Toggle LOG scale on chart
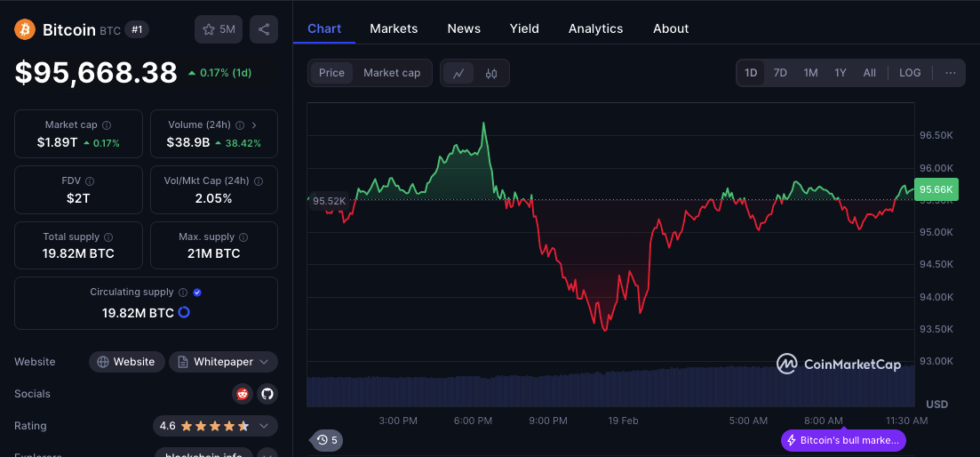Viewport: 980px width, 457px height. point(910,73)
